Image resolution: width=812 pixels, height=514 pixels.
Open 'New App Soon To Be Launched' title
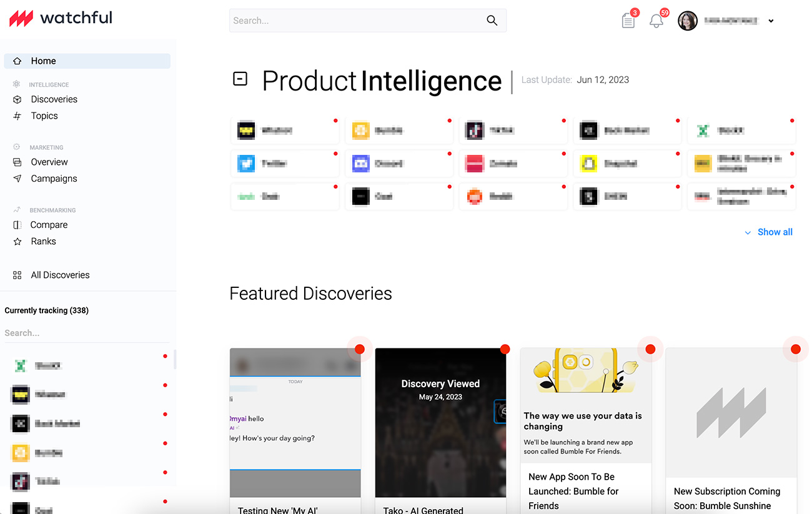573,491
